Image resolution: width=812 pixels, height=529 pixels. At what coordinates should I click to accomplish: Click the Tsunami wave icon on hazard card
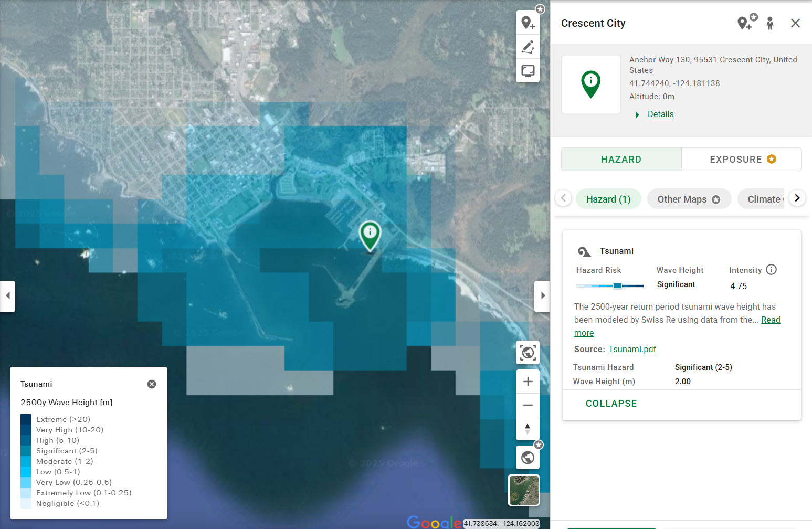click(x=584, y=251)
